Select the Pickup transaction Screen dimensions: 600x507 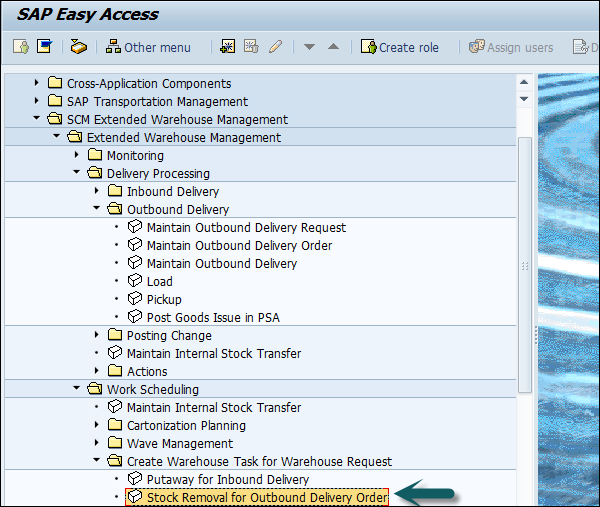pos(164,299)
